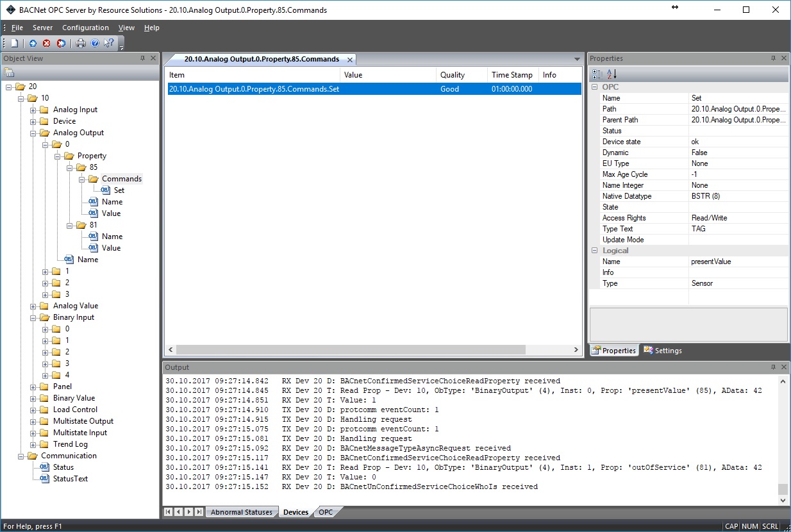This screenshot has width=791, height=532.
Task: Open the Settings tab in Properties
Action: pos(663,351)
